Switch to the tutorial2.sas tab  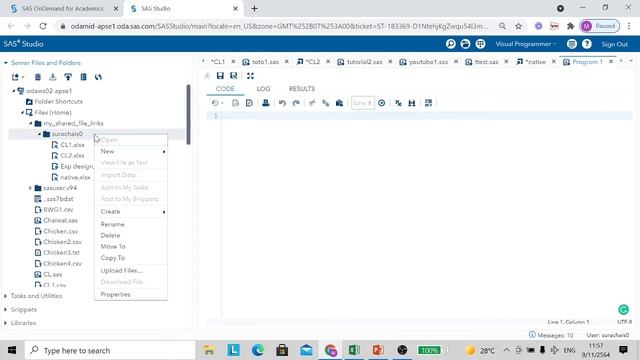[364, 62]
